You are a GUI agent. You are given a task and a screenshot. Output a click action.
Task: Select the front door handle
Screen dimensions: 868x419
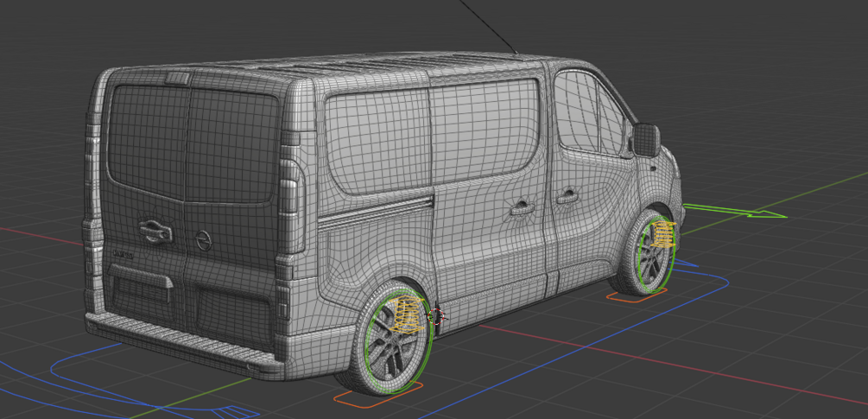tap(567, 196)
